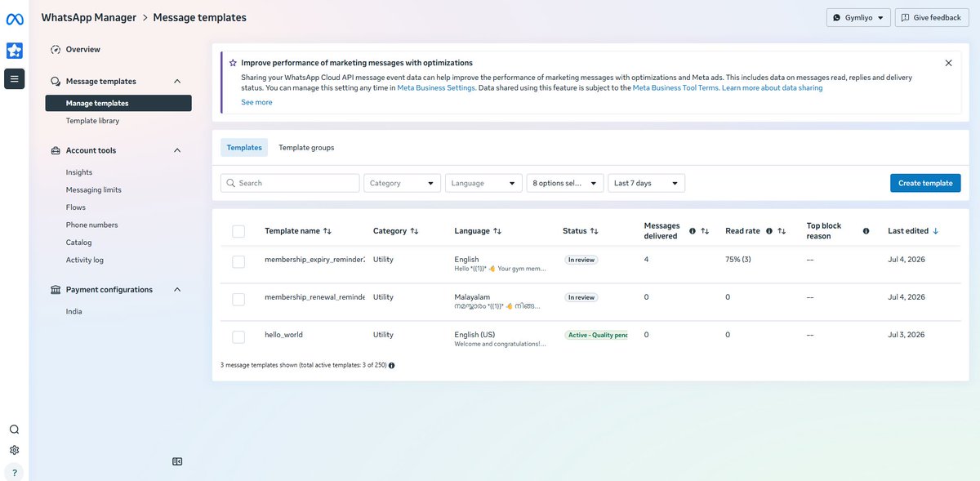Open Catalog in the sidebar

pyautogui.click(x=78, y=243)
